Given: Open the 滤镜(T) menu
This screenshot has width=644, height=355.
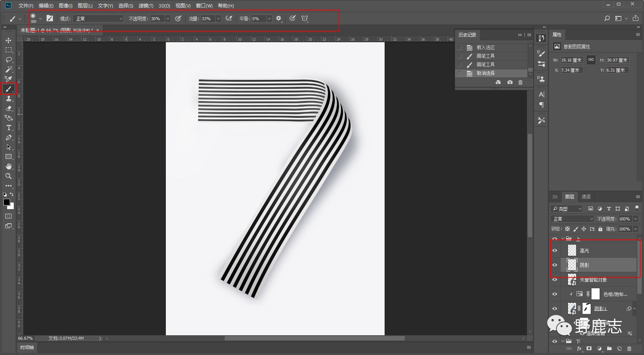Looking at the screenshot, I should (x=146, y=6).
